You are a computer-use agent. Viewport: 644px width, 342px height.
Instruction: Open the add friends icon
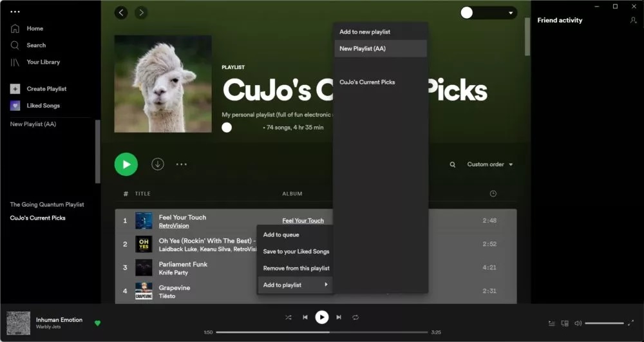coord(633,21)
